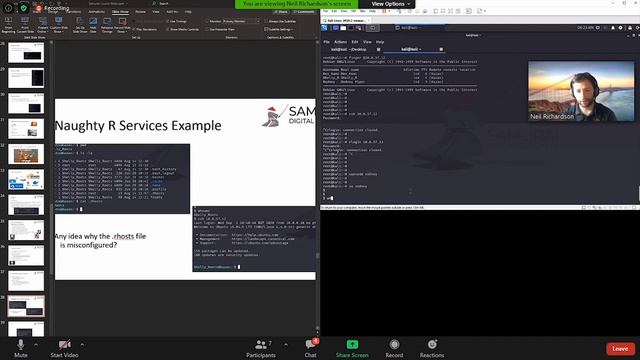
Task: Click PowerPoint Share button
Action: pyautogui.click(x=281, y=12)
